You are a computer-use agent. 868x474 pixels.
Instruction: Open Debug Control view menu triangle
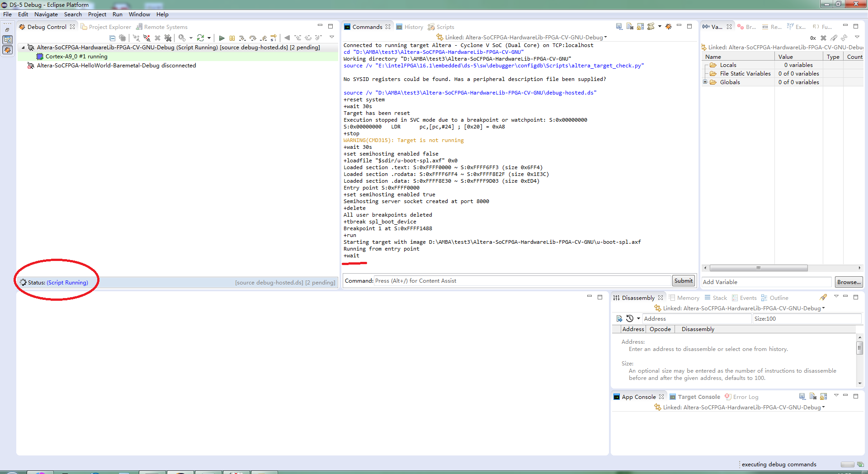pos(331,37)
